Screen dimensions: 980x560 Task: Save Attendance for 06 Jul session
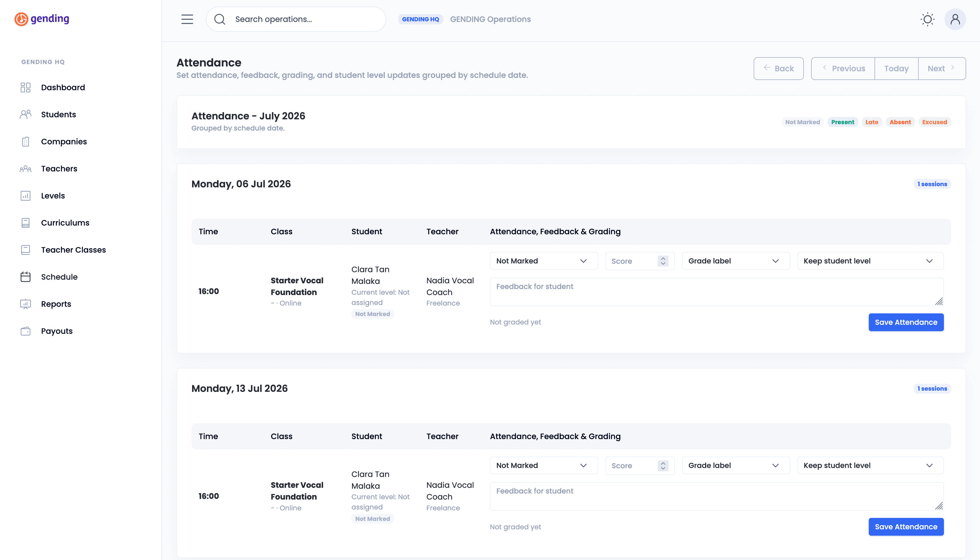point(906,322)
